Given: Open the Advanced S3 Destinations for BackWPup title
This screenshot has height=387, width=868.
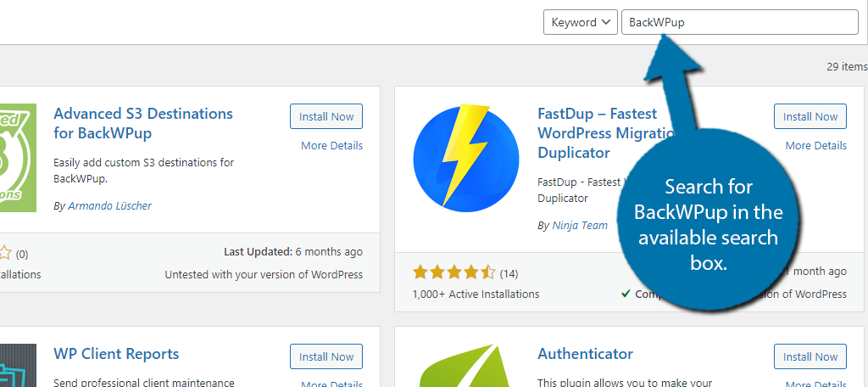Looking at the screenshot, I should (143, 123).
